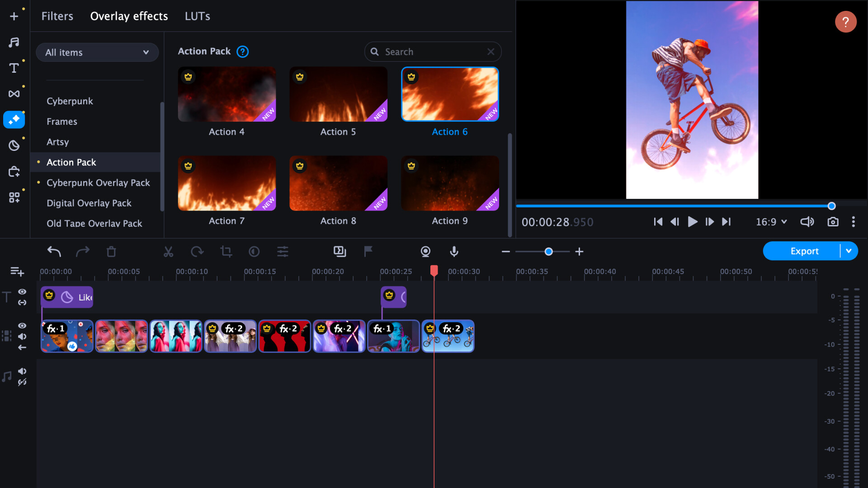The height and width of the screenshot is (488, 868).
Task: Select the color adjustment icon
Action: pos(255,251)
